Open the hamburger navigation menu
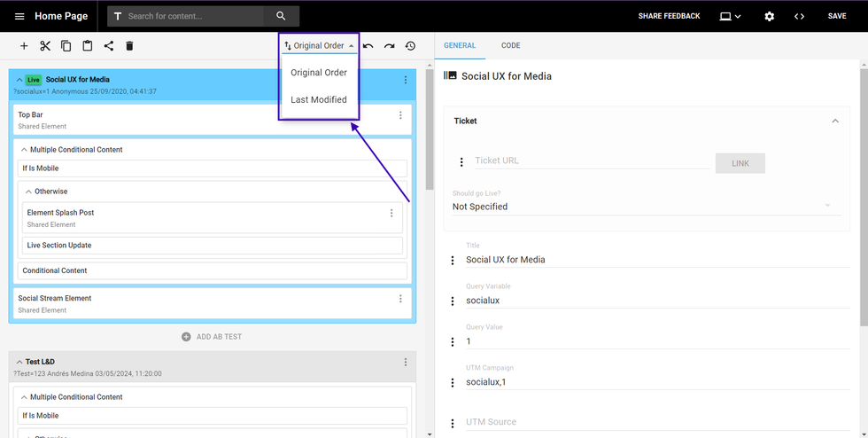 point(19,16)
